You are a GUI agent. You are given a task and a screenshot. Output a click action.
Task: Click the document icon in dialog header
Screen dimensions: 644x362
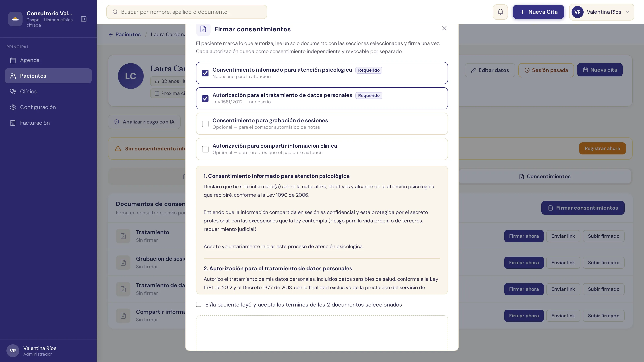pos(203,29)
